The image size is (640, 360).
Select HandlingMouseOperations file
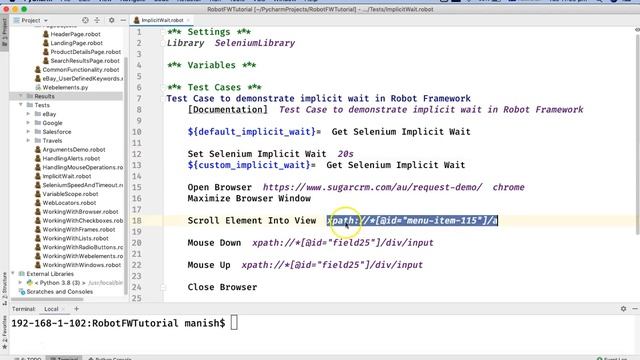(82, 167)
